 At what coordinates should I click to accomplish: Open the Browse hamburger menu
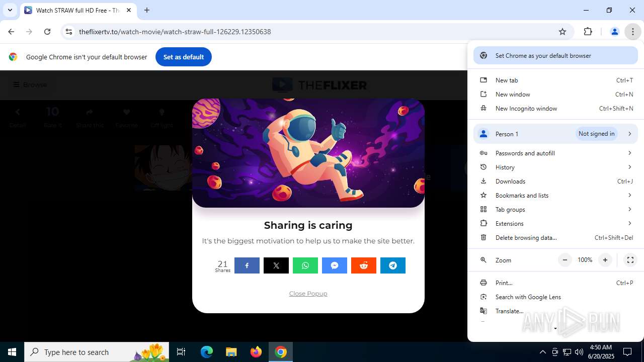[x=30, y=84]
